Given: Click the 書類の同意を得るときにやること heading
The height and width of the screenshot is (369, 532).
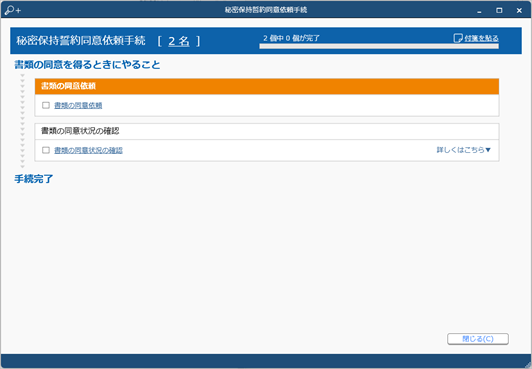Looking at the screenshot, I should click(87, 65).
